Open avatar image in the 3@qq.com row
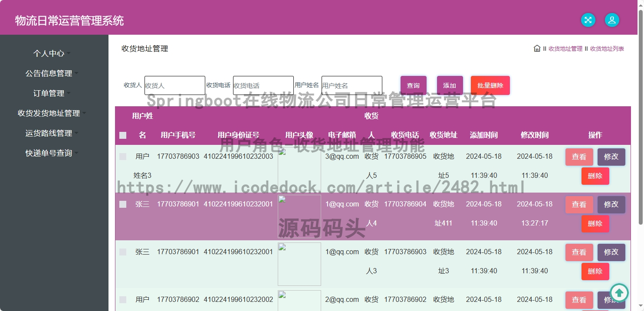 pos(299,169)
